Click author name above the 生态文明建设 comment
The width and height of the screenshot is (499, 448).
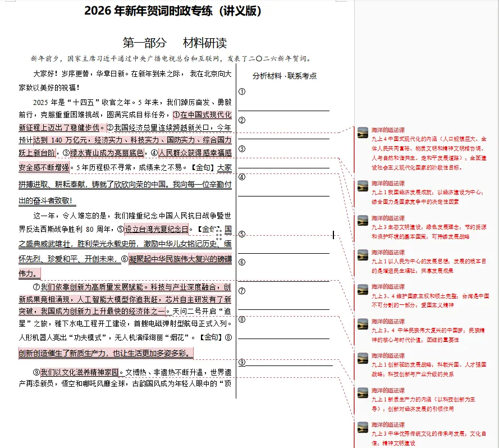coord(388,218)
